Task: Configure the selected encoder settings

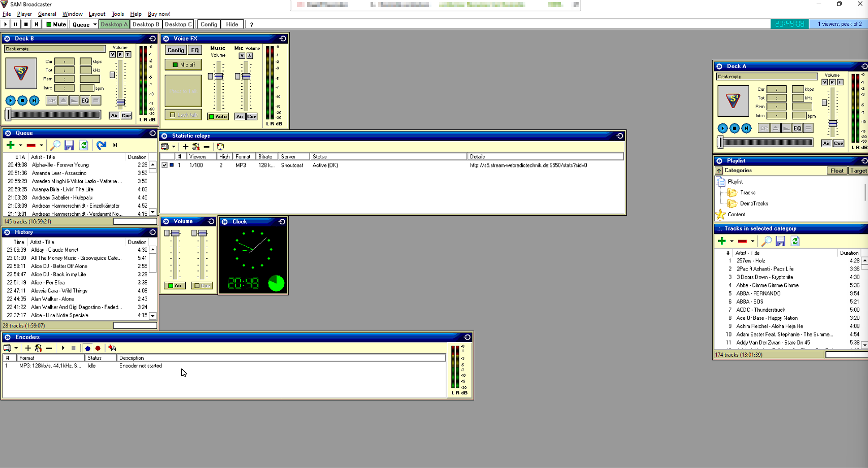Action: [39, 348]
